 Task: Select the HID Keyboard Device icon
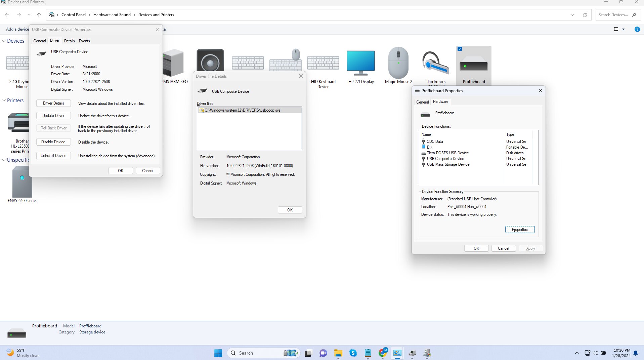[x=323, y=63]
